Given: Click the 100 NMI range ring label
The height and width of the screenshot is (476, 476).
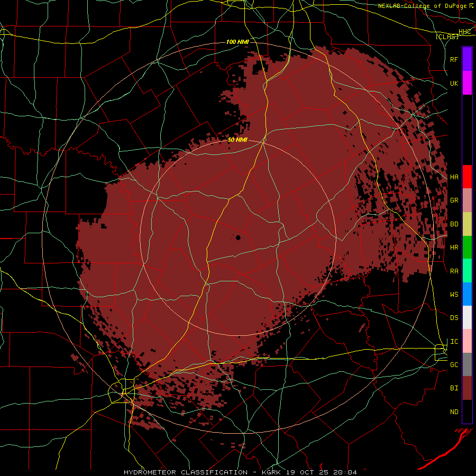Looking at the screenshot, I should [x=237, y=42].
